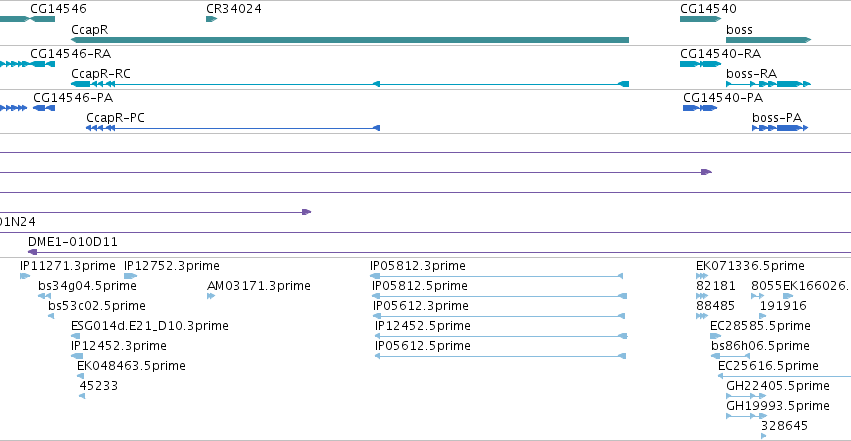This screenshot has width=851, height=441.
Task: Select the boss-RA transcript feature
Action: (x=769, y=84)
